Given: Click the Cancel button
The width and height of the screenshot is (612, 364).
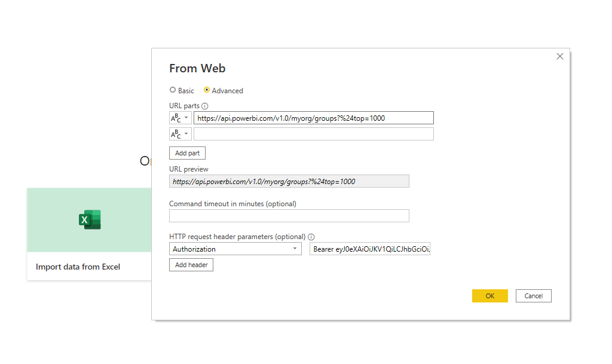Looking at the screenshot, I should [x=534, y=296].
